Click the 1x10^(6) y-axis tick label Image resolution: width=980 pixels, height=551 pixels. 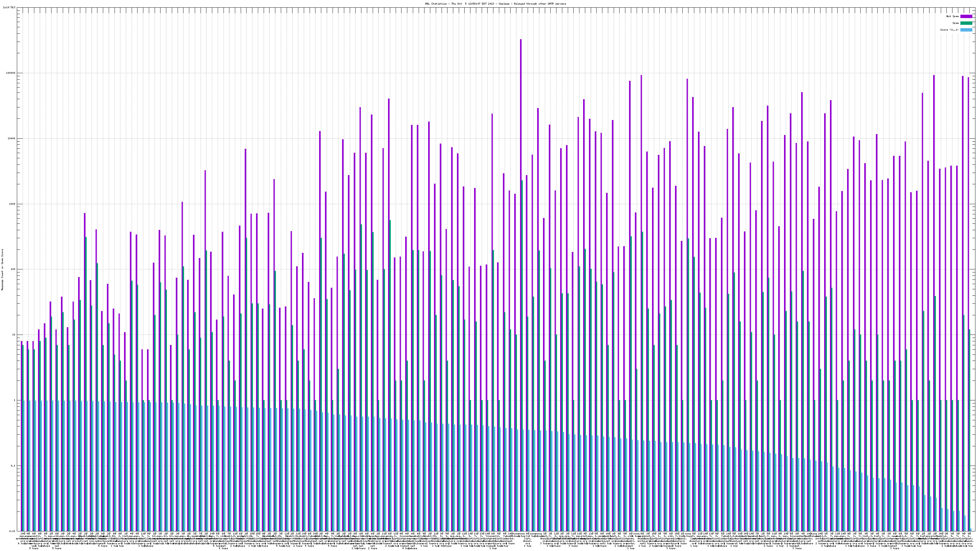coord(9,8)
